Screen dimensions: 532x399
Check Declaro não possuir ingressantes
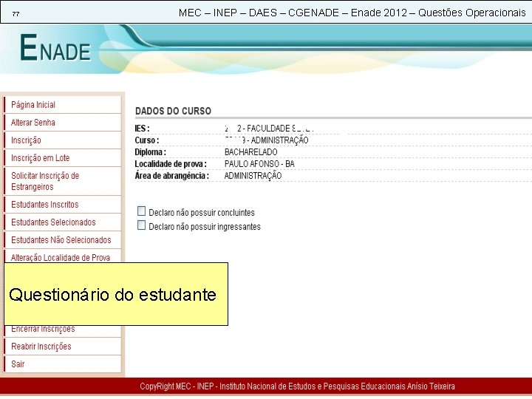[x=141, y=225]
